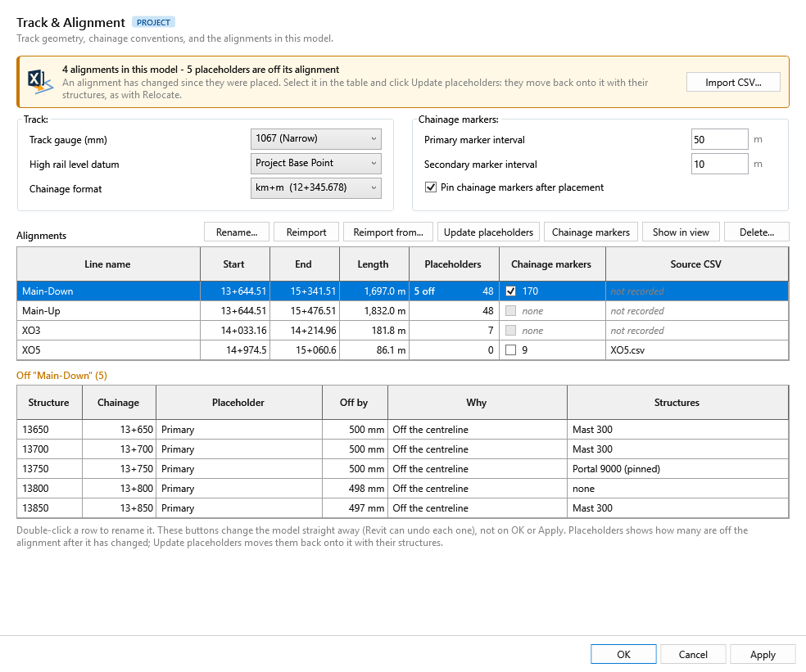Select structure 13750 row

click(402, 468)
